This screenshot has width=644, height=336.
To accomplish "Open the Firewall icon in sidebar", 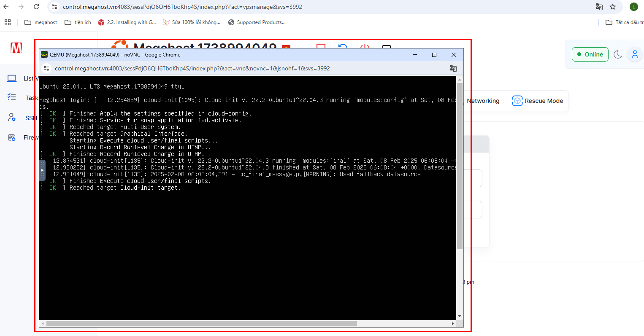I will coord(12,137).
